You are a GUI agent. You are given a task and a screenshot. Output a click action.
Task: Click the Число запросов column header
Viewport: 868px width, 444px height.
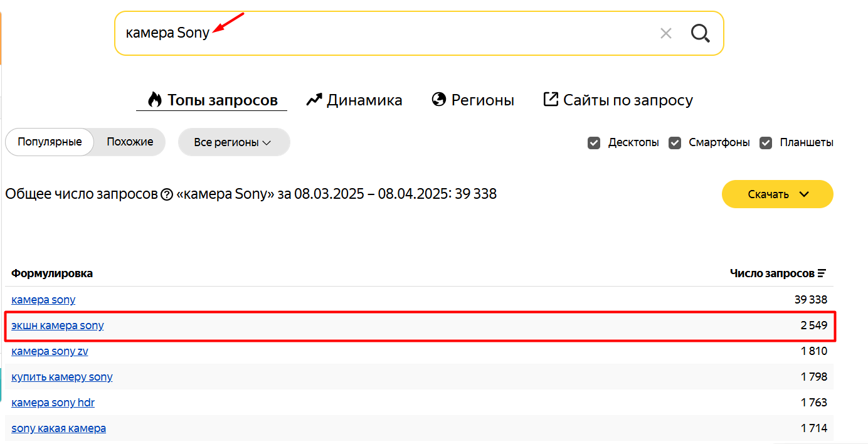click(772, 273)
